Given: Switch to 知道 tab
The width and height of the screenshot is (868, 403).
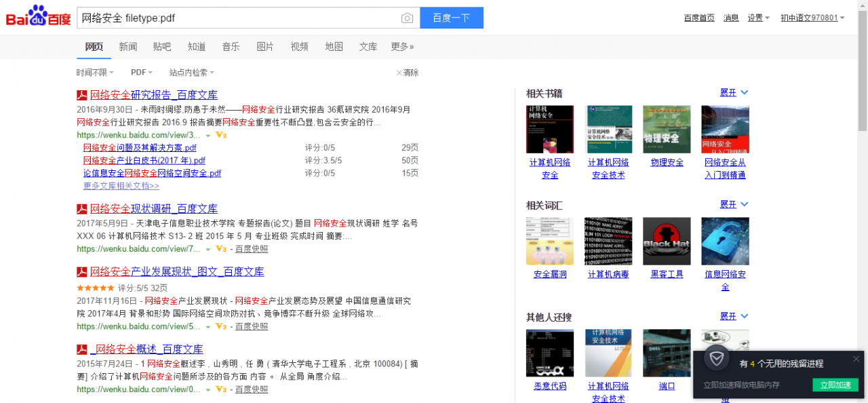Looking at the screenshot, I should [197, 47].
